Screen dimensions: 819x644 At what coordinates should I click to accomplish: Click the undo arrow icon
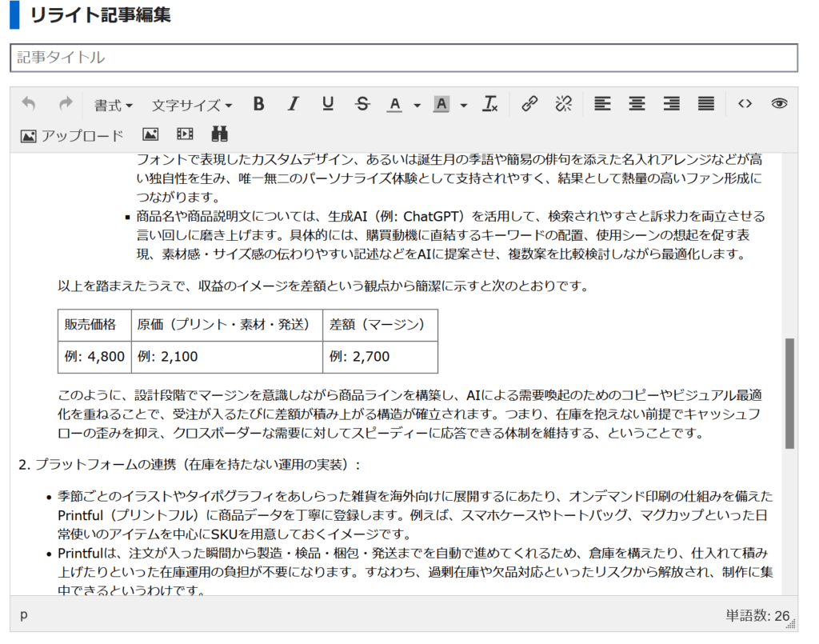[29, 104]
